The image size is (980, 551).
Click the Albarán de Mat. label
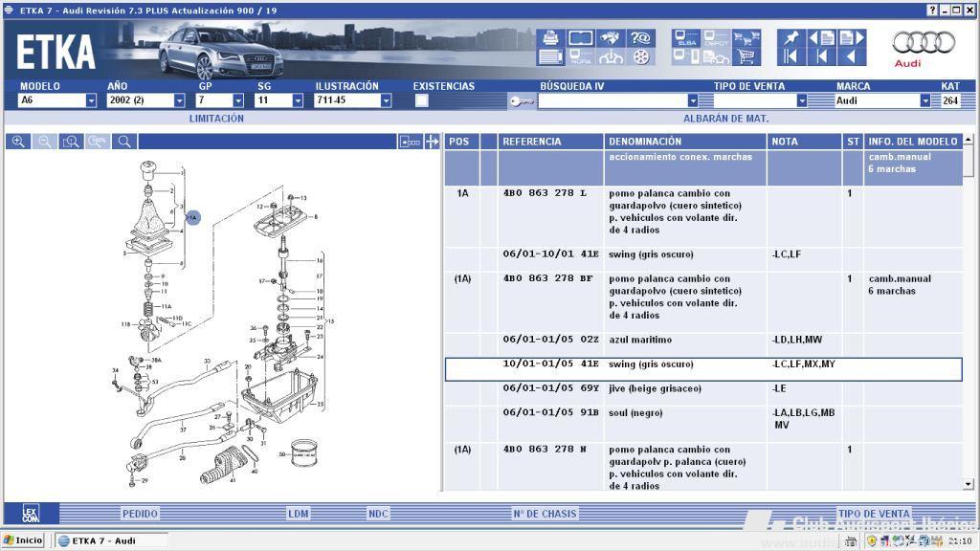[x=725, y=118]
